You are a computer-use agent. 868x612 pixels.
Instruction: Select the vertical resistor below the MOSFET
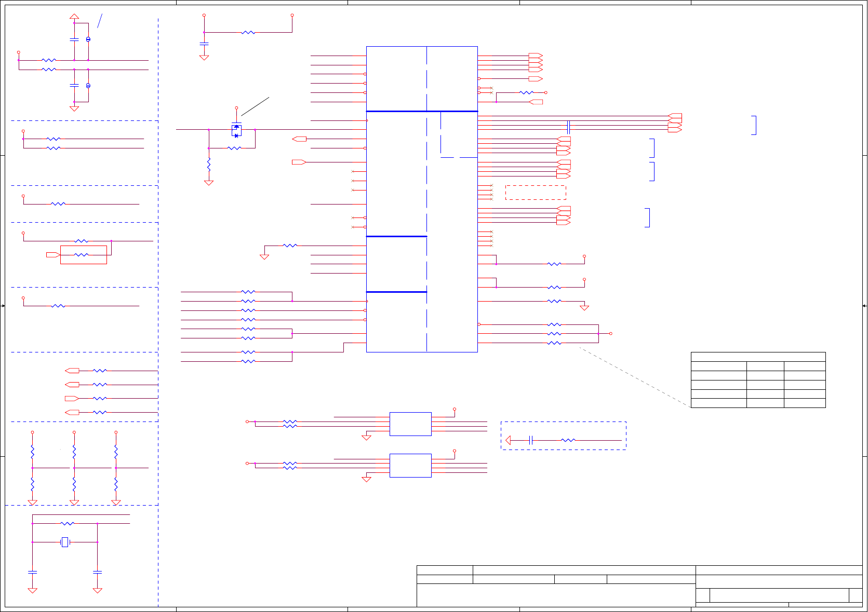click(x=209, y=165)
